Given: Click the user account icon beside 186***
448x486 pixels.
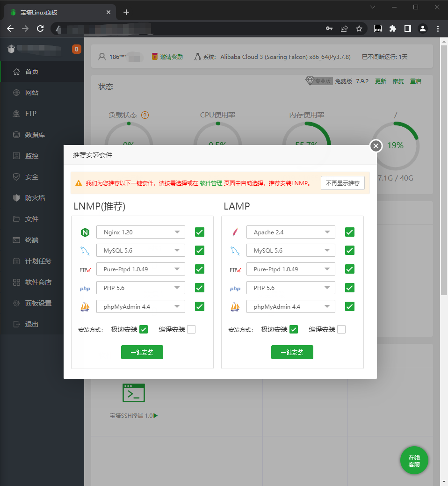Looking at the screenshot, I should (102, 57).
